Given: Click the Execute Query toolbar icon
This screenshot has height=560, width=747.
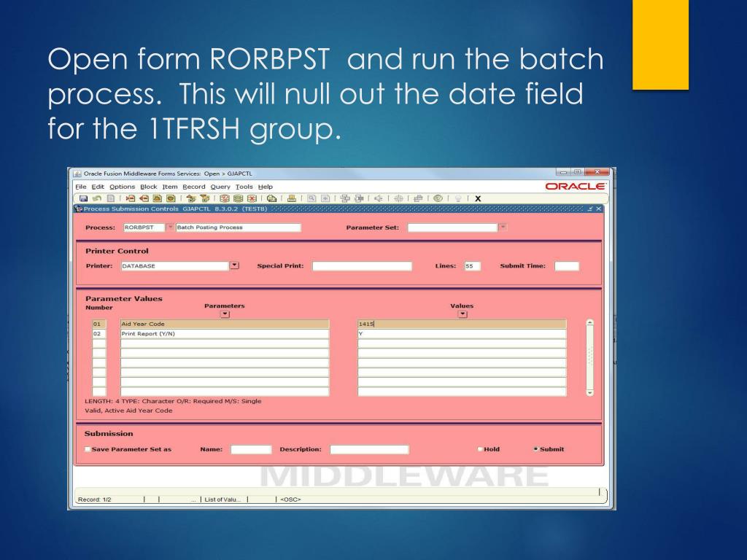Looking at the screenshot, I should click(239, 198).
